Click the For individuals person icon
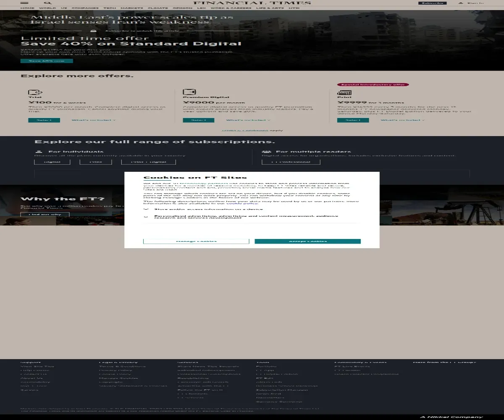This screenshot has width=504, height=420. [39, 152]
